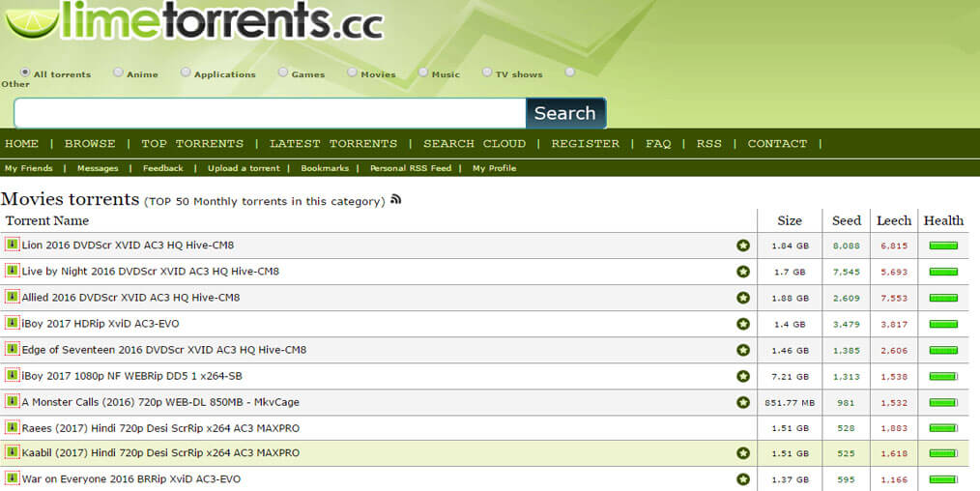Click the Size column header
The image size is (980, 491).
click(790, 220)
